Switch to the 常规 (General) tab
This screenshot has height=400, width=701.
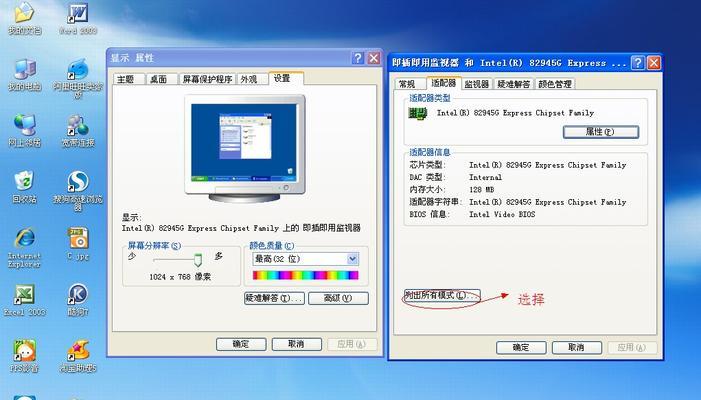410,84
